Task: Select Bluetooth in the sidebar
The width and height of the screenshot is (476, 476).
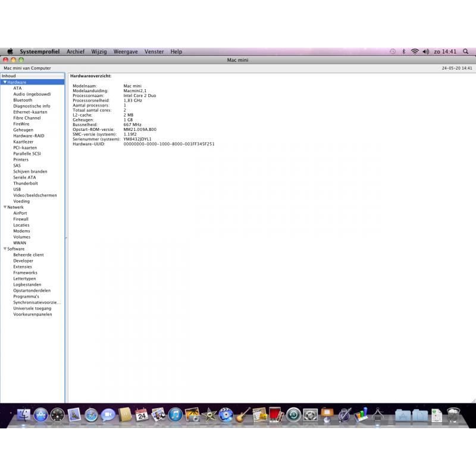Action: pos(23,100)
